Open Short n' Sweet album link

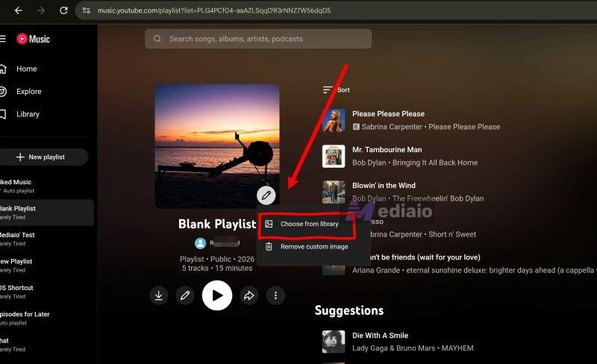[x=452, y=234]
